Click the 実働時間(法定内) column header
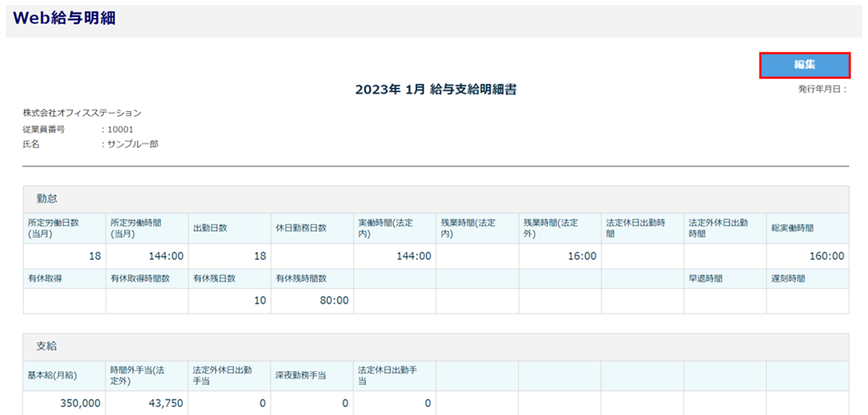868x415 pixels. [x=394, y=229]
